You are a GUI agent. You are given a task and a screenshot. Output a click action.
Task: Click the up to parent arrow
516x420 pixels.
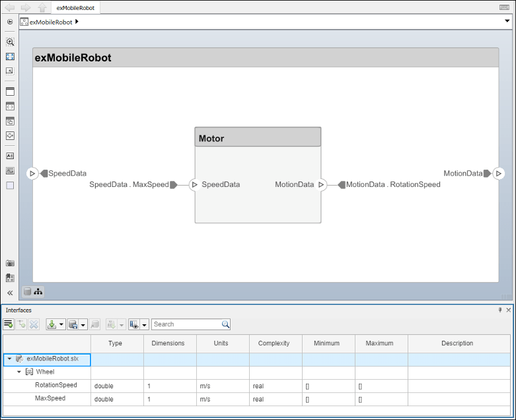coord(42,7)
